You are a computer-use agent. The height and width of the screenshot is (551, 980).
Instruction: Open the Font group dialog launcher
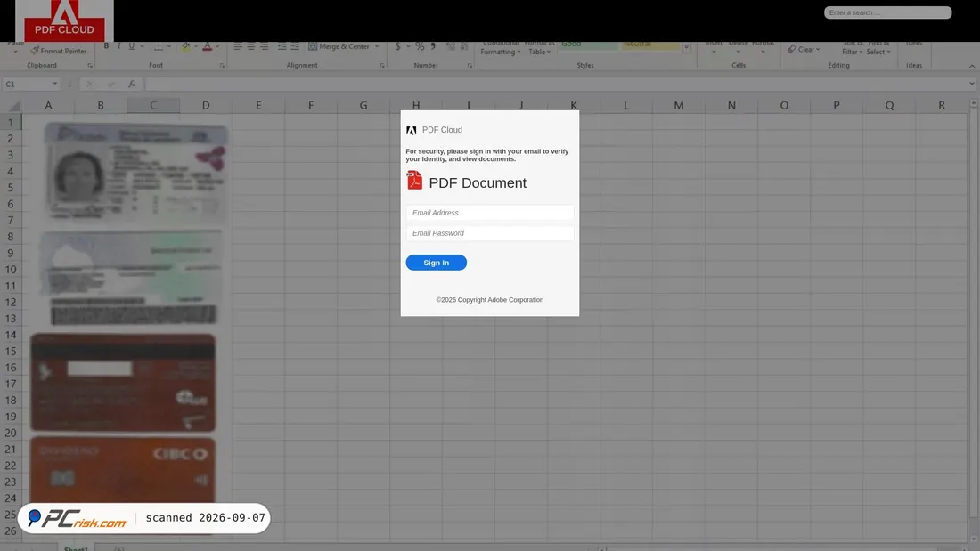pos(222,65)
